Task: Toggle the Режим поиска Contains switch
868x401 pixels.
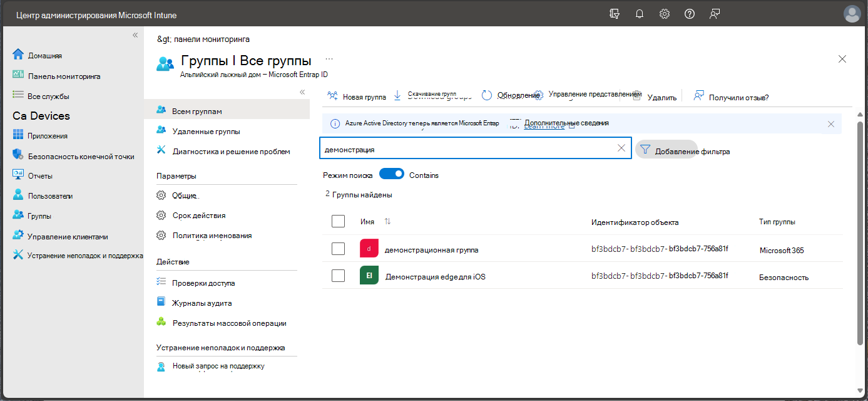Action: pyautogui.click(x=392, y=174)
